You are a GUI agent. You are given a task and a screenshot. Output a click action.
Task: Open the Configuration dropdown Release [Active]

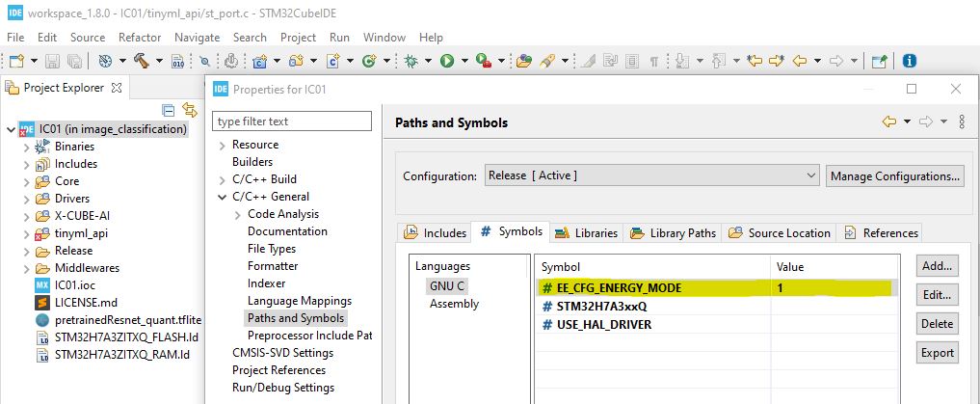651,175
